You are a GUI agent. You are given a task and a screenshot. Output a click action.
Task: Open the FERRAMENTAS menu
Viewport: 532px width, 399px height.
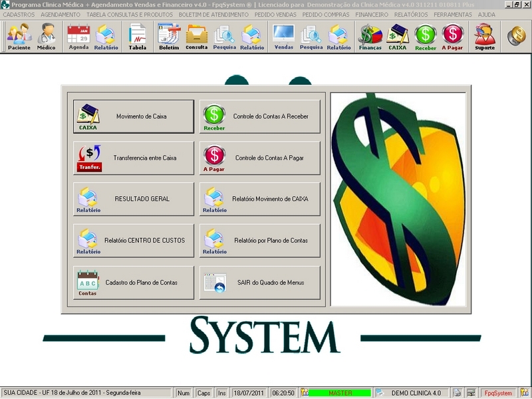pyautogui.click(x=453, y=15)
